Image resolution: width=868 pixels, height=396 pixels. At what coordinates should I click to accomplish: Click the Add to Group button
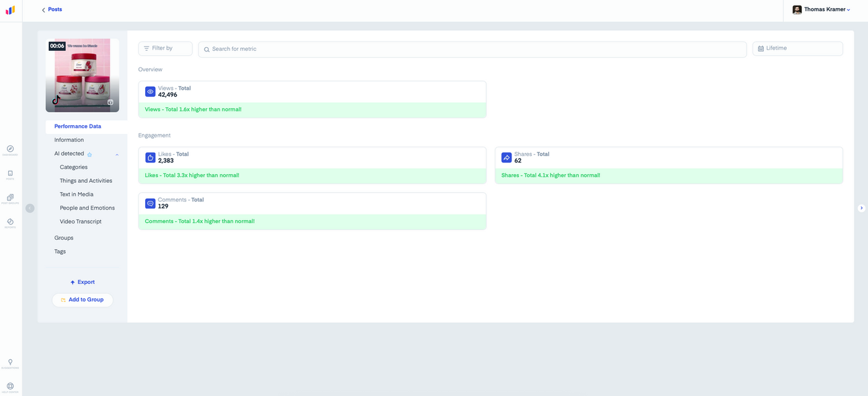(82, 300)
